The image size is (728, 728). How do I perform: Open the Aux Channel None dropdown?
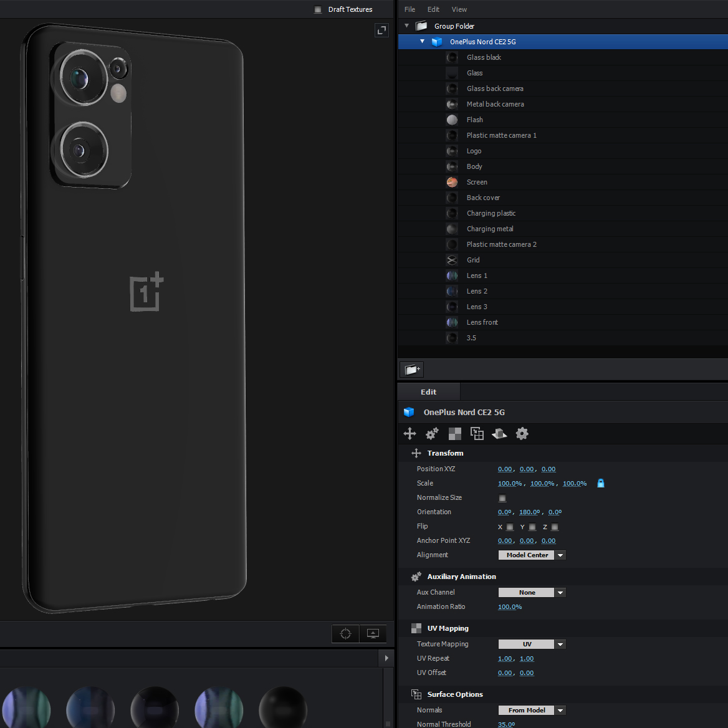[532, 592]
